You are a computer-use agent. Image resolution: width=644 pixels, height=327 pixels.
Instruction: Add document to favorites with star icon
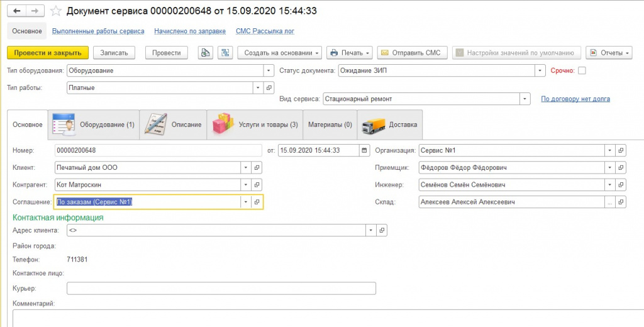[x=55, y=11]
